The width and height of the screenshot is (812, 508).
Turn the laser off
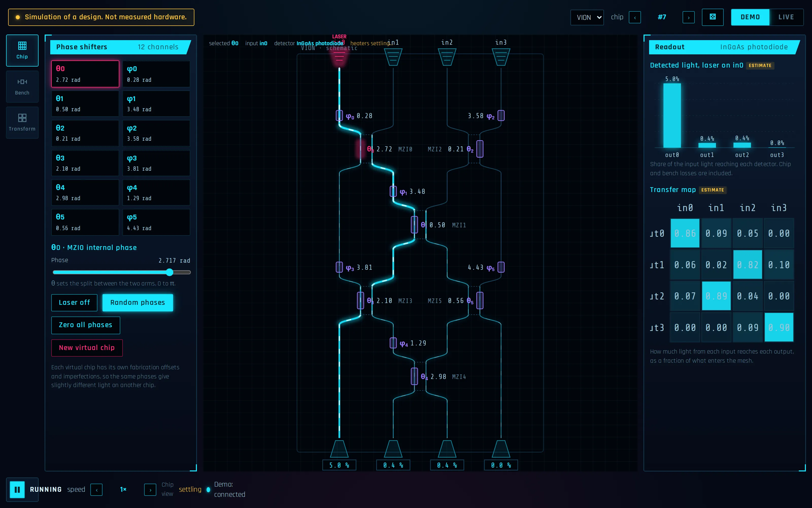point(74,303)
